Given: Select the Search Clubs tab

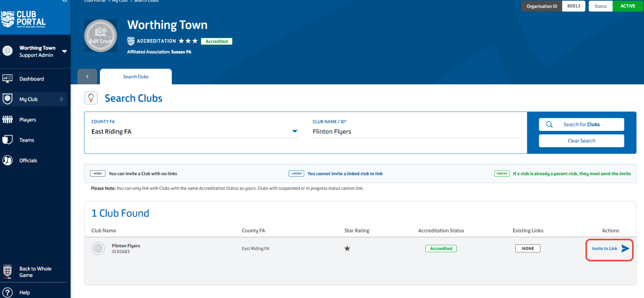Looking at the screenshot, I should [x=136, y=77].
